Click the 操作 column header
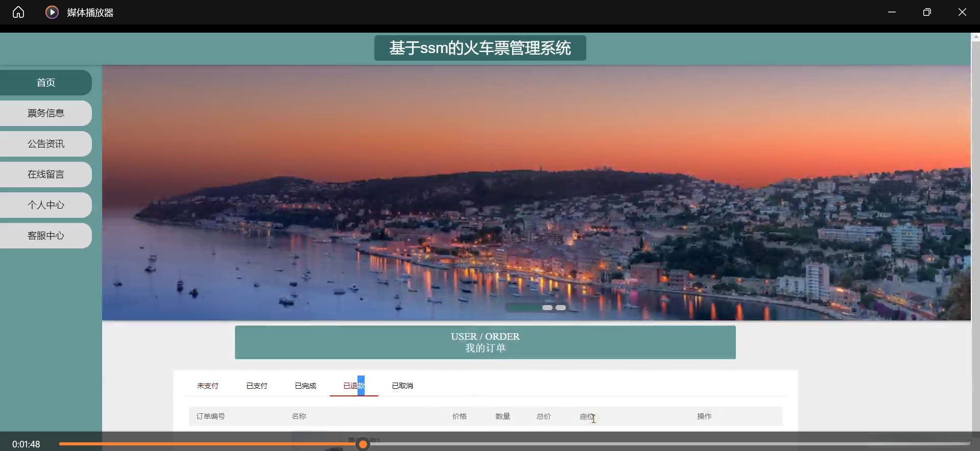Viewport: 980px width, 451px height. [x=704, y=416]
